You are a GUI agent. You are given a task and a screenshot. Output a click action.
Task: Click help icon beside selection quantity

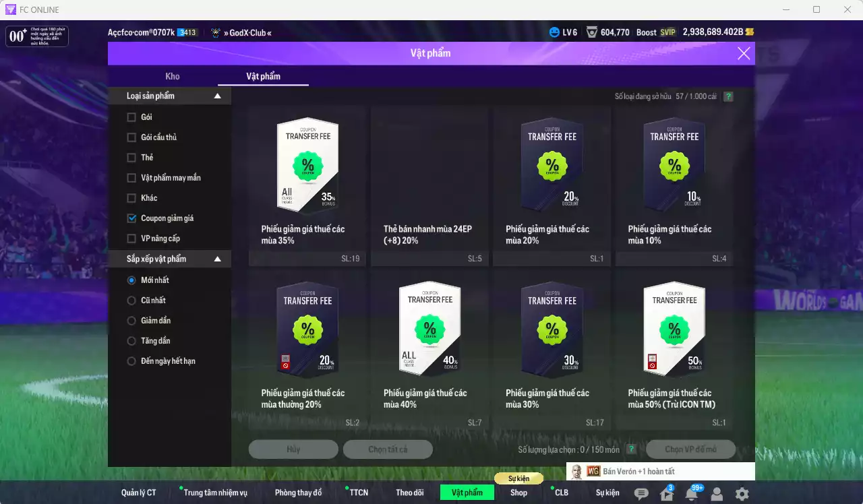[x=631, y=449]
